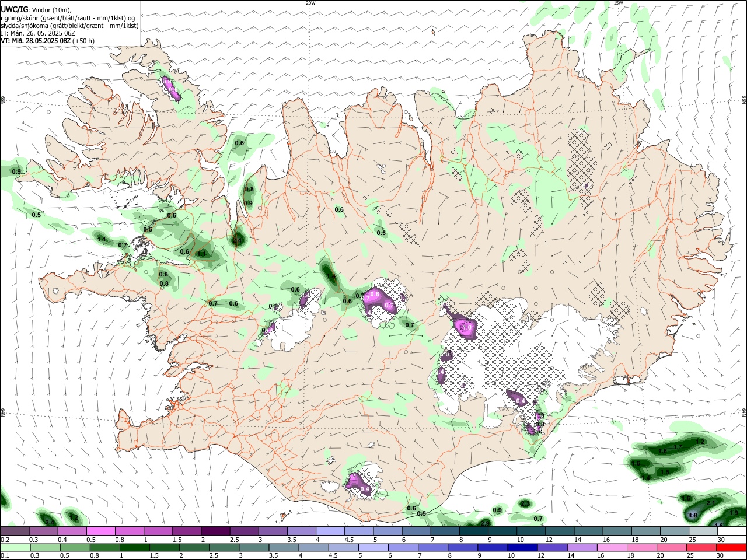Click the '15W' longitude label at top
The image size is (747, 560).
(619, 3)
